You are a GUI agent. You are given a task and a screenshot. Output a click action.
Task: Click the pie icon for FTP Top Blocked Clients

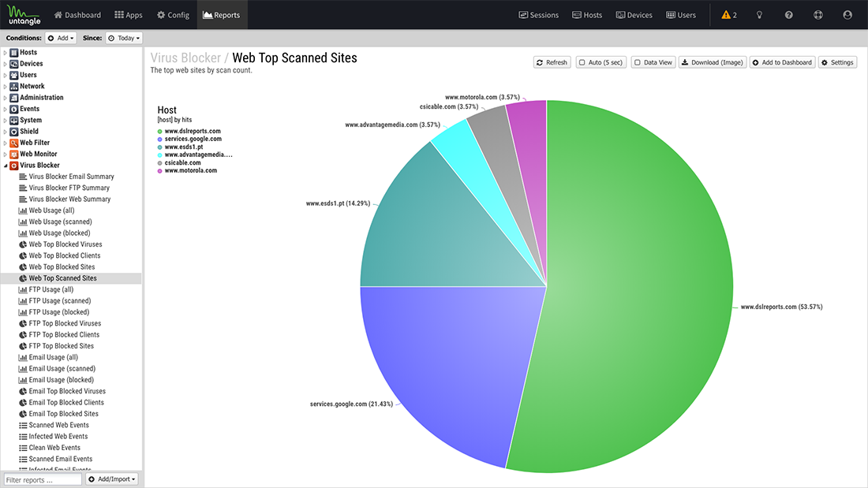pos(23,335)
